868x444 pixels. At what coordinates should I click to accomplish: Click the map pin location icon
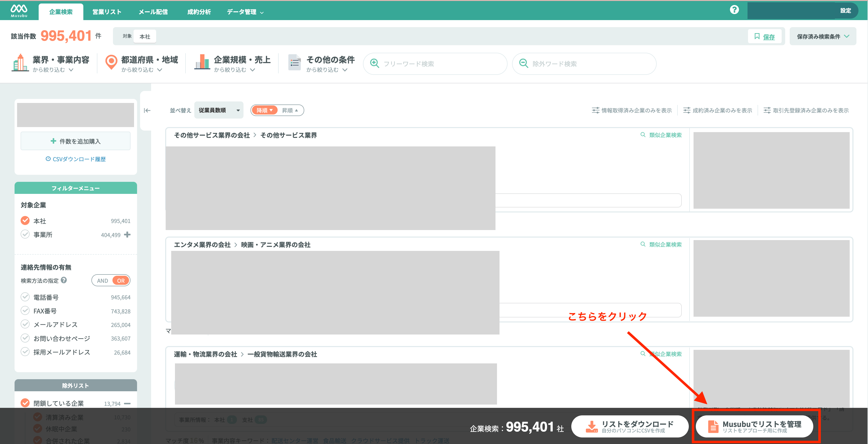pyautogui.click(x=111, y=62)
